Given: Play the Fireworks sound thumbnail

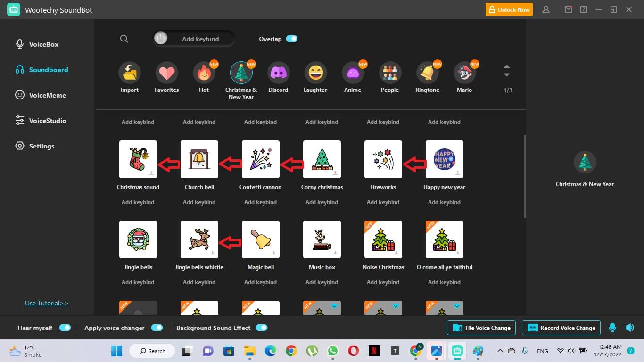Looking at the screenshot, I should coord(383,159).
